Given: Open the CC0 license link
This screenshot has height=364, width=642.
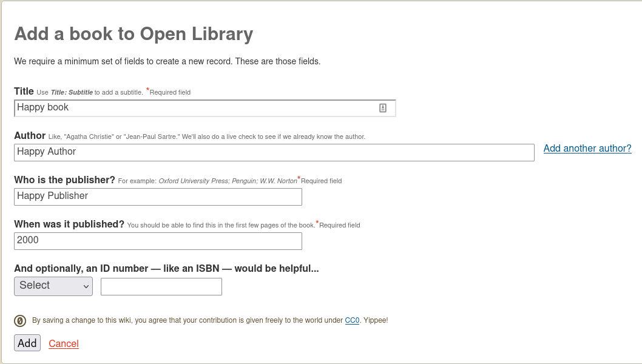Looking at the screenshot, I should tap(352, 320).
